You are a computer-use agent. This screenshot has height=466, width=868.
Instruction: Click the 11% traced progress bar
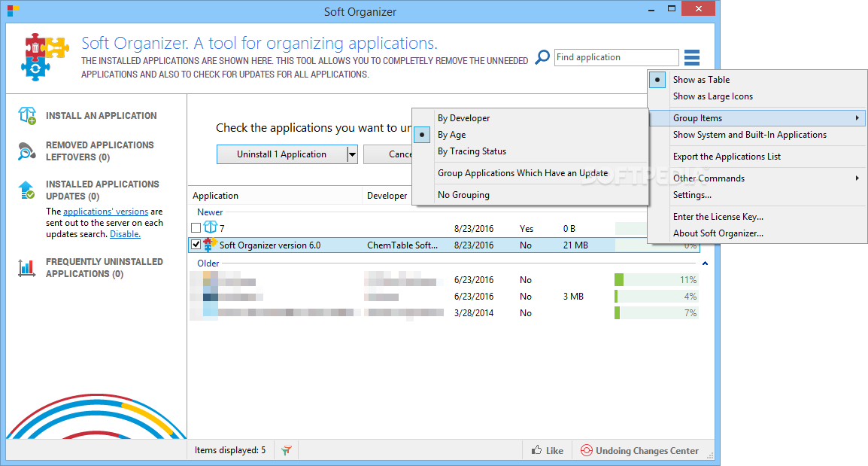(657, 280)
